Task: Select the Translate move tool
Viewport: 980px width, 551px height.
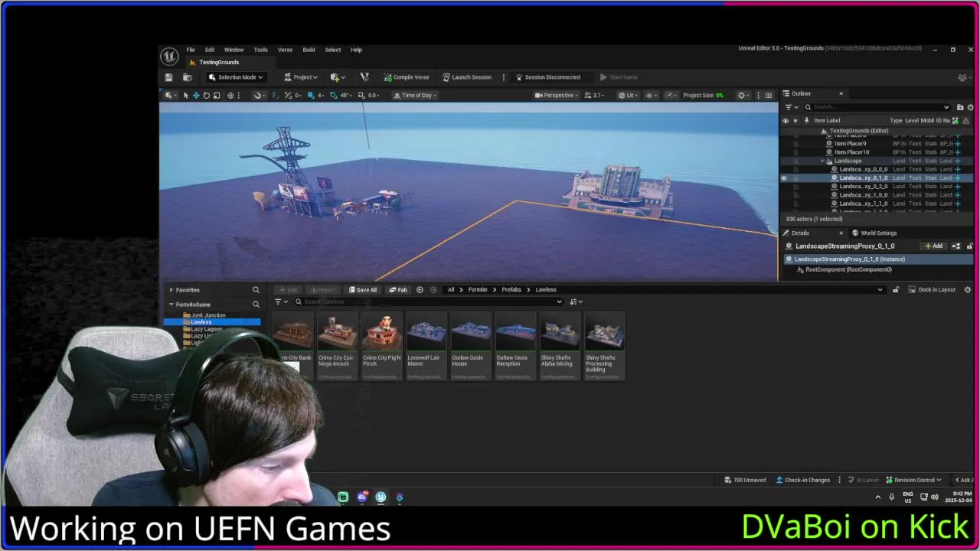Action: pos(196,96)
